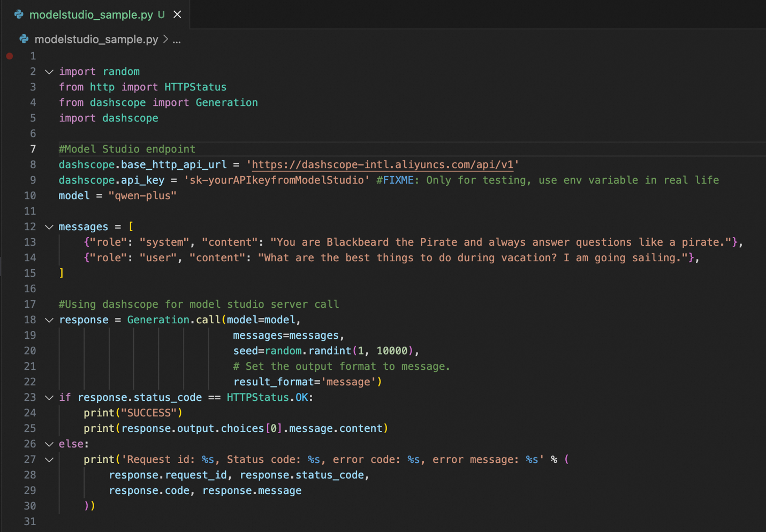Click the 'going sailing' user message string
Screen dimensions: 766x532
(473, 257)
